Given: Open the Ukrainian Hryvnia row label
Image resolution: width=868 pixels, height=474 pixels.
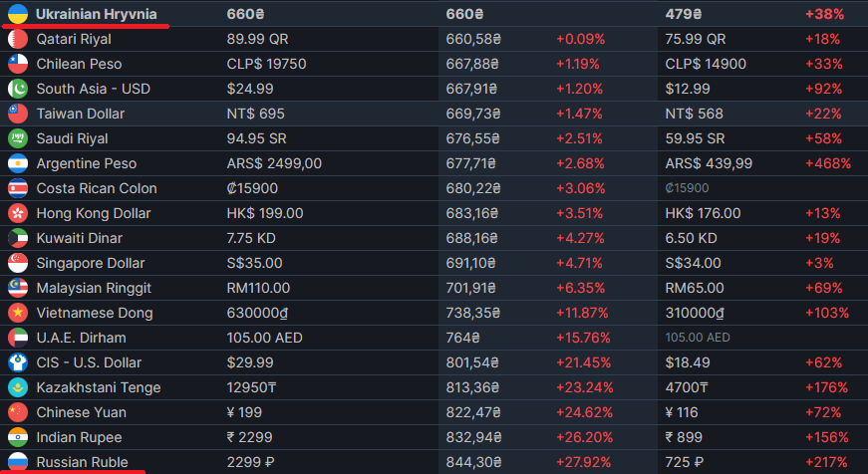Looking at the screenshot, I should (x=97, y=14).
